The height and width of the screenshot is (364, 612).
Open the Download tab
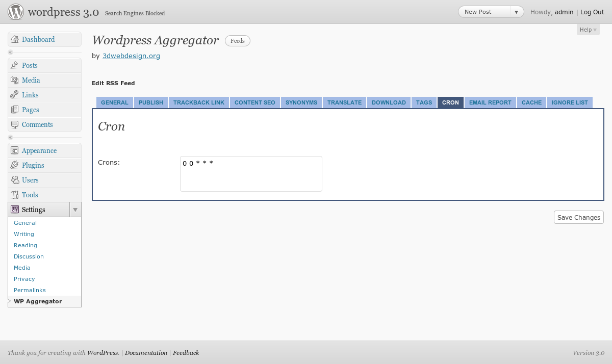389,102
